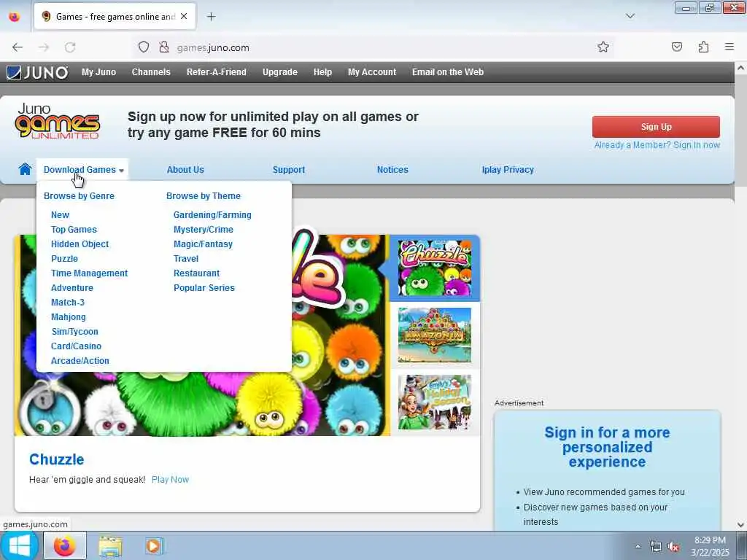Select Hidden Object genre
The image size is (747, 560).
pyautogui.click(x=80, y=244)
